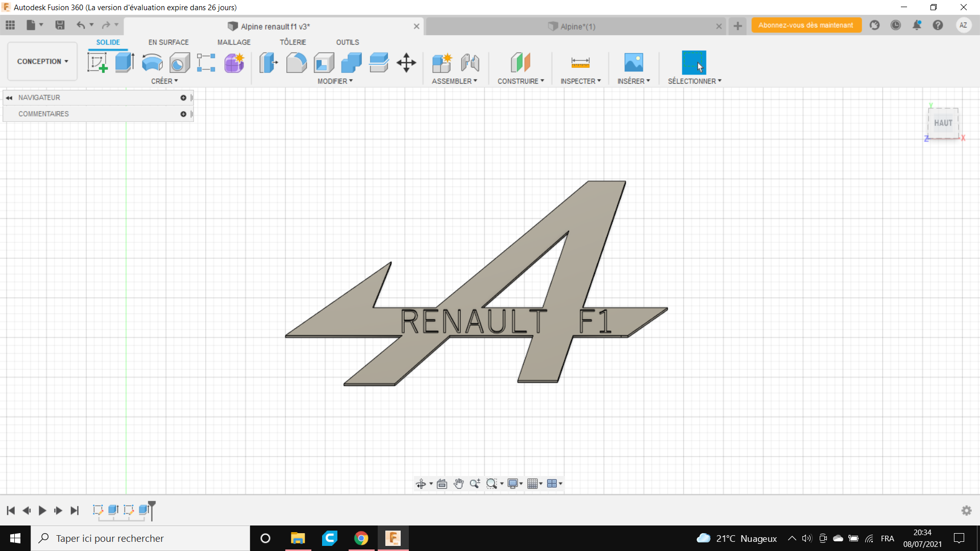Click Abonnez-vous dès maintenant button

[805, 25]
